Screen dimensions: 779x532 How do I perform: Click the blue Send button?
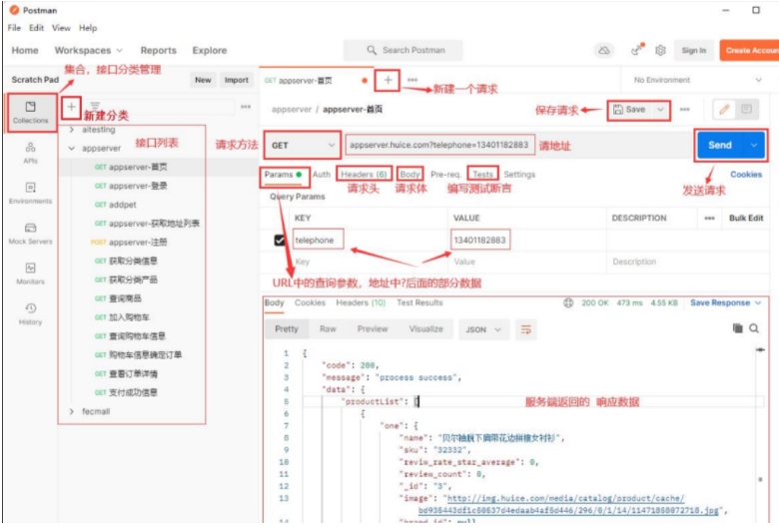coord(720,145)
